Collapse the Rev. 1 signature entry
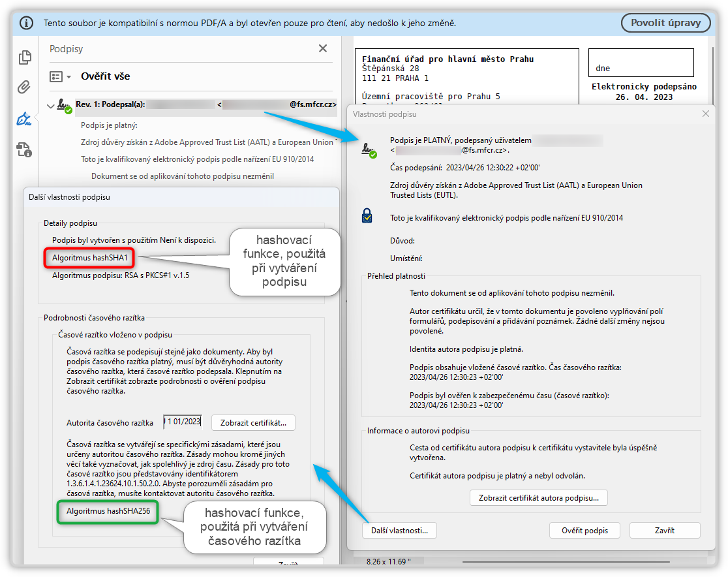The width and height of the screenshot is (728, 577). pos(51,106)
